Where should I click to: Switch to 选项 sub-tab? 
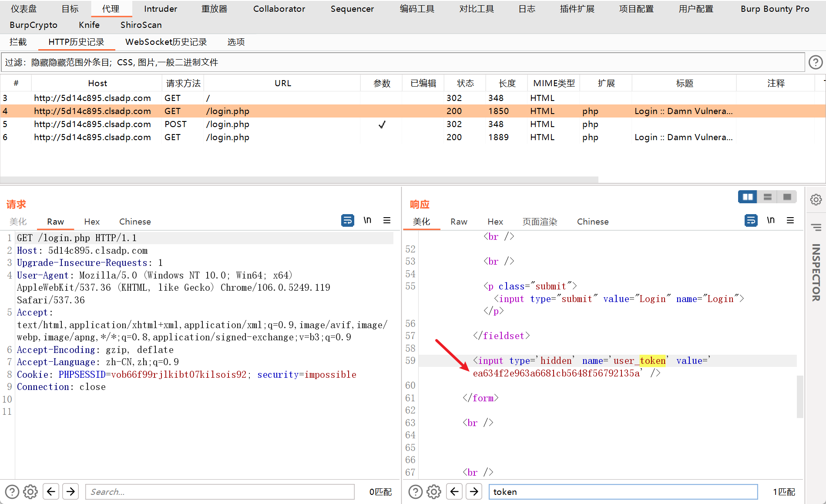click(236, 42)
